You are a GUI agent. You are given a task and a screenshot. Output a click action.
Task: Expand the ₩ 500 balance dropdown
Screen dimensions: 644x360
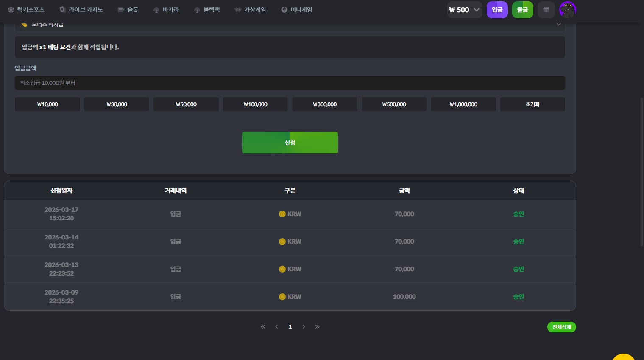coord(465,10)
